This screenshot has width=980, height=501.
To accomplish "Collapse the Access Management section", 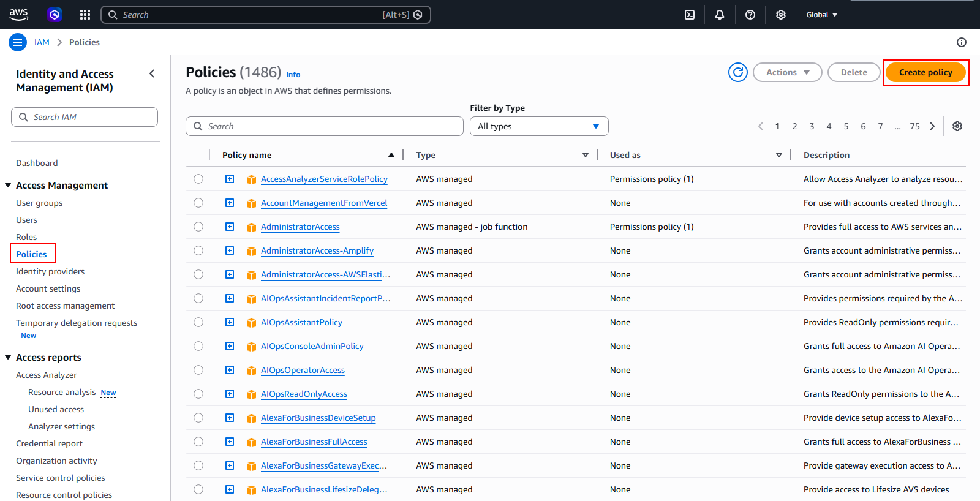I will 8,185.
